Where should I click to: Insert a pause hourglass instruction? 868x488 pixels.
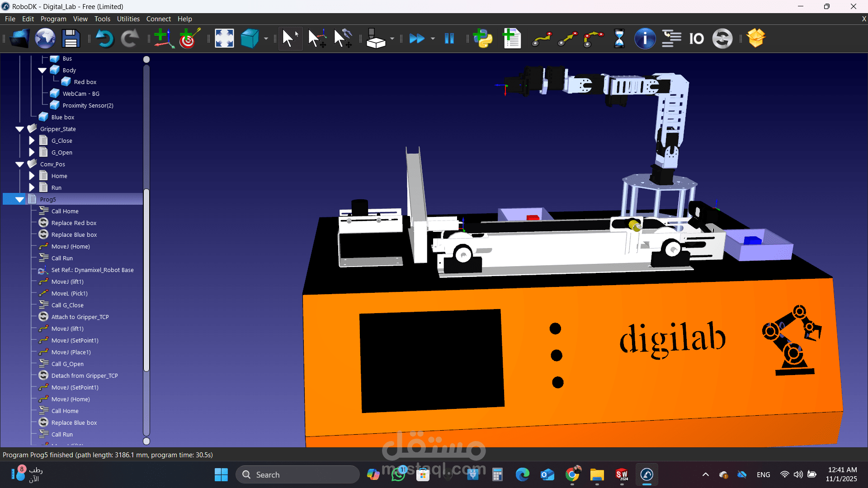point(619,38)
